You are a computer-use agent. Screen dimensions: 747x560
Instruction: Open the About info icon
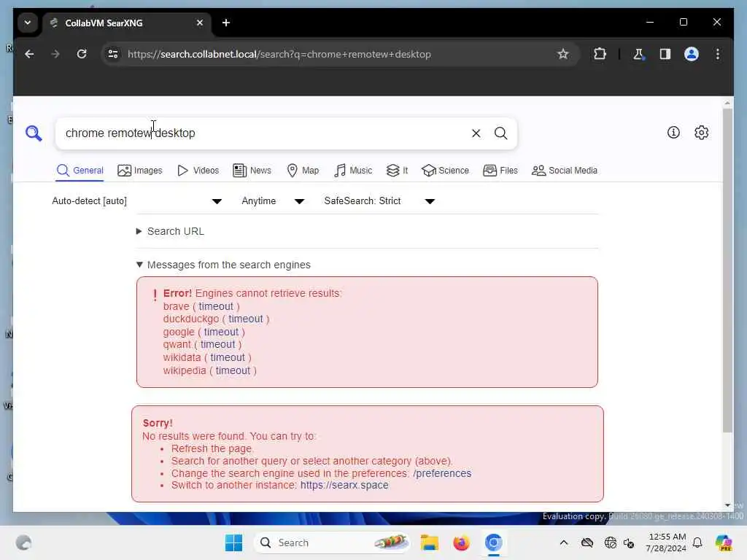pyautogui.click(x=673, y=133)
